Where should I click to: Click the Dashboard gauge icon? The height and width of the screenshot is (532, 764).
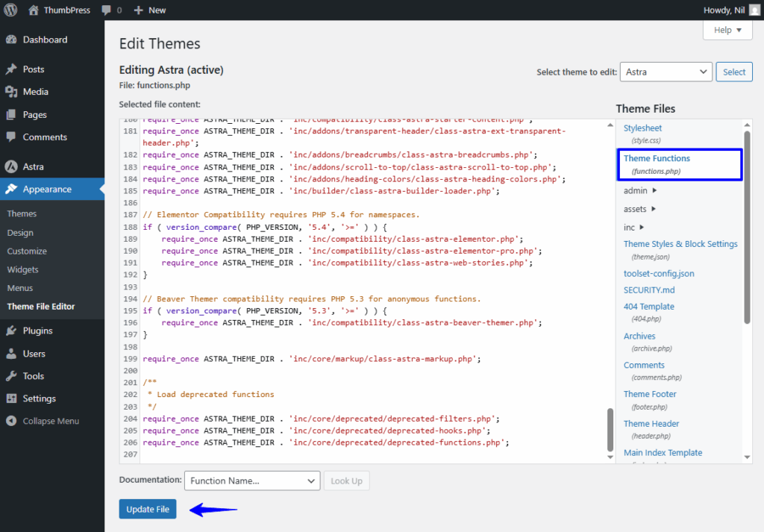click(x=11, y=40)
